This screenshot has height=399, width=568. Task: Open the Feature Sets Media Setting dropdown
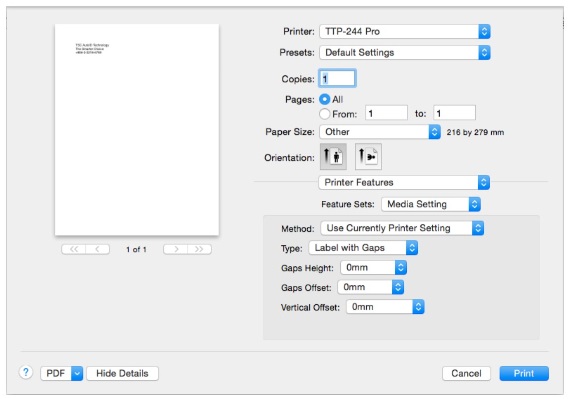[x=431, y=204]
